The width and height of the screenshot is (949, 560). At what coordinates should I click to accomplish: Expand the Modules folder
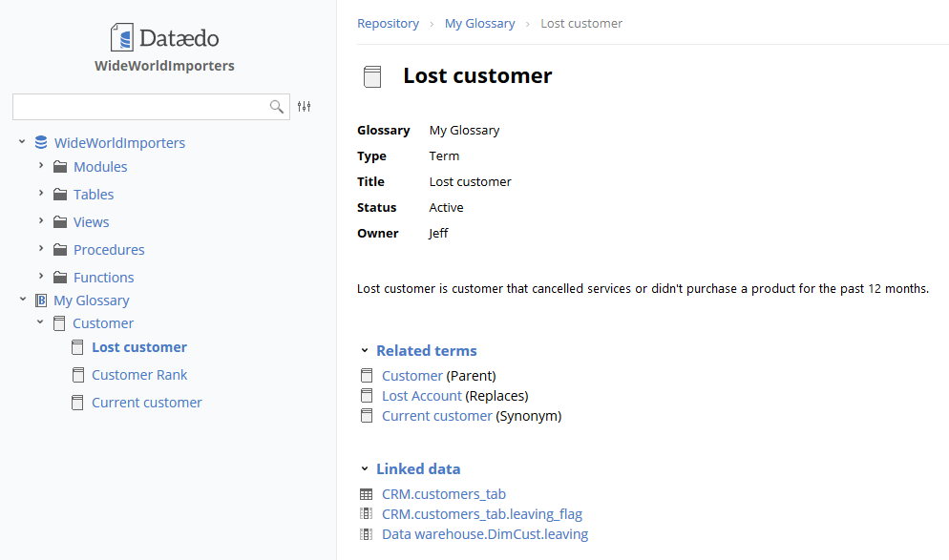pos(41,166)
